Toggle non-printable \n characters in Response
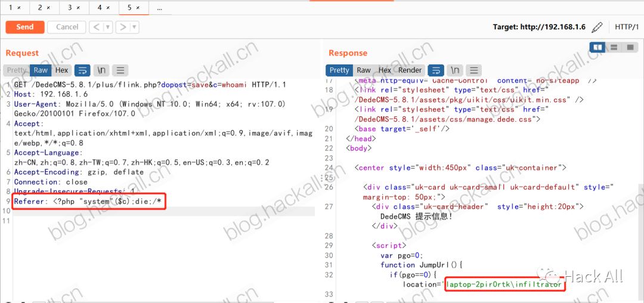644x303 pixels. tap(454, 70)
